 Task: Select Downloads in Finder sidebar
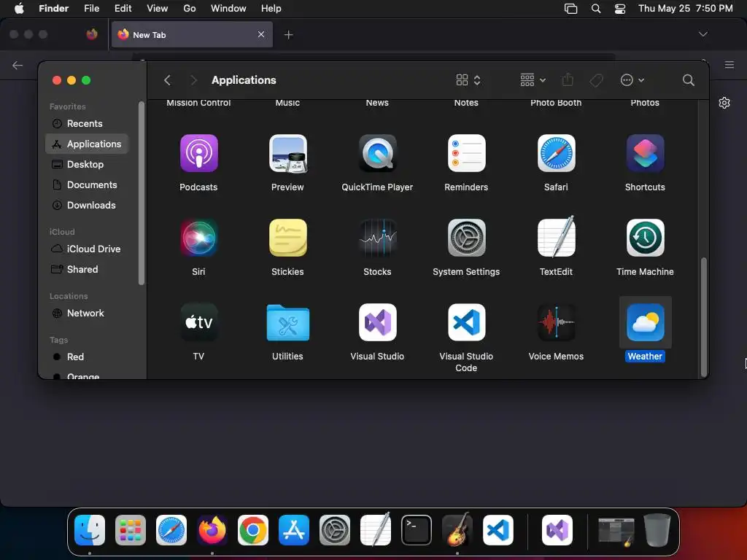(88, 205)
